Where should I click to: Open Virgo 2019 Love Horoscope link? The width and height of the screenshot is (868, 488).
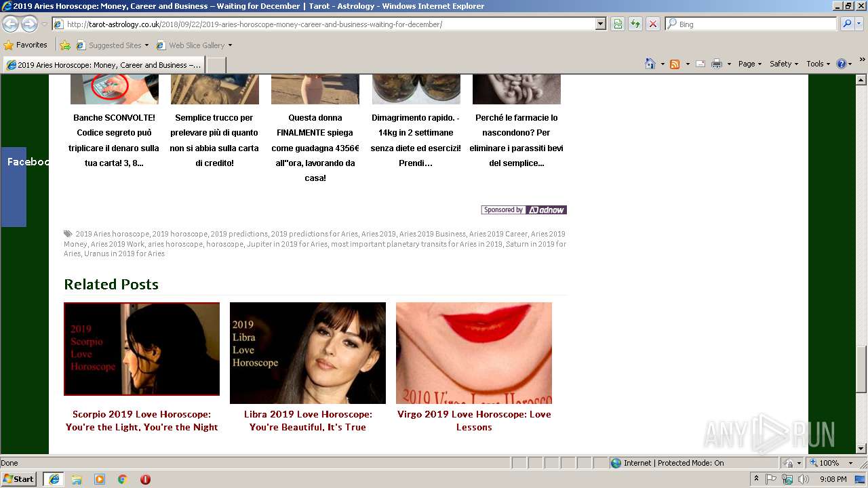point(474,421)
